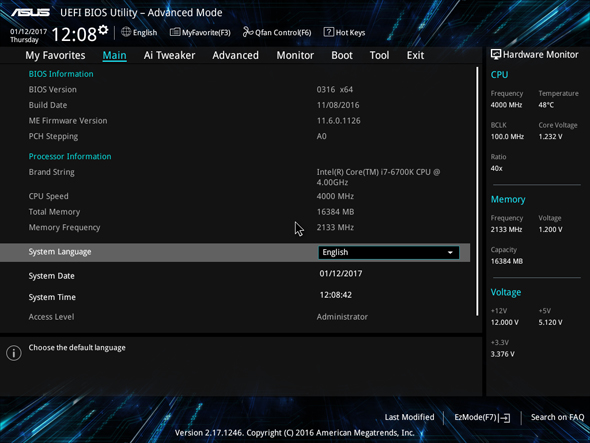Click the info icon beside help text
This screenshot has height=443, width=590.
pyautogui.click(x=14, y=353)
